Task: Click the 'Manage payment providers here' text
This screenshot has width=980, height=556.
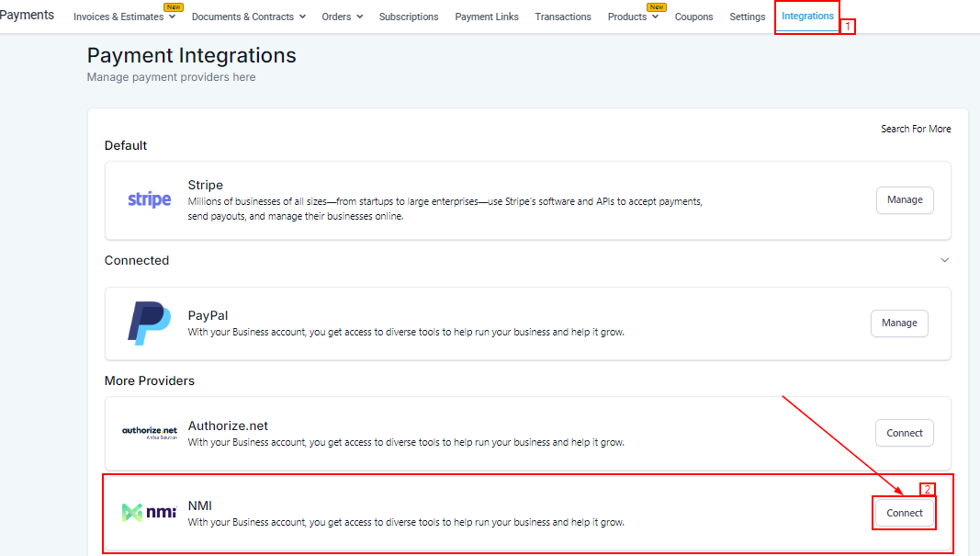Action: pos(171,77)
